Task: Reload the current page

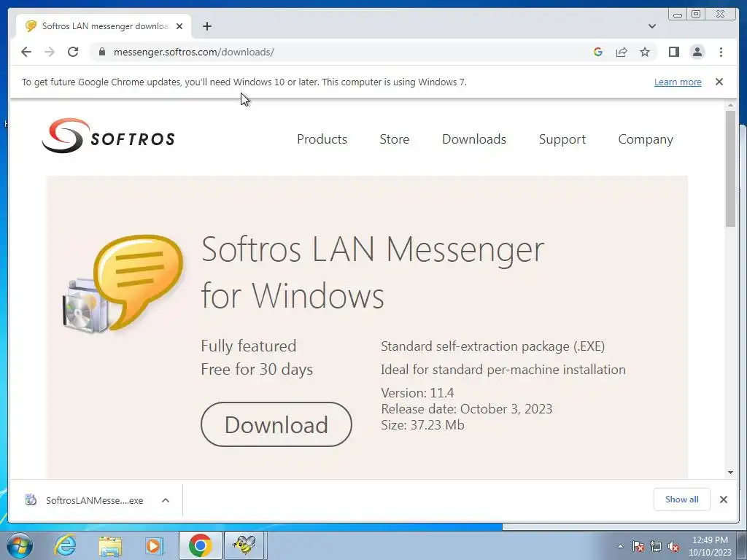Action: pos(73,52)
